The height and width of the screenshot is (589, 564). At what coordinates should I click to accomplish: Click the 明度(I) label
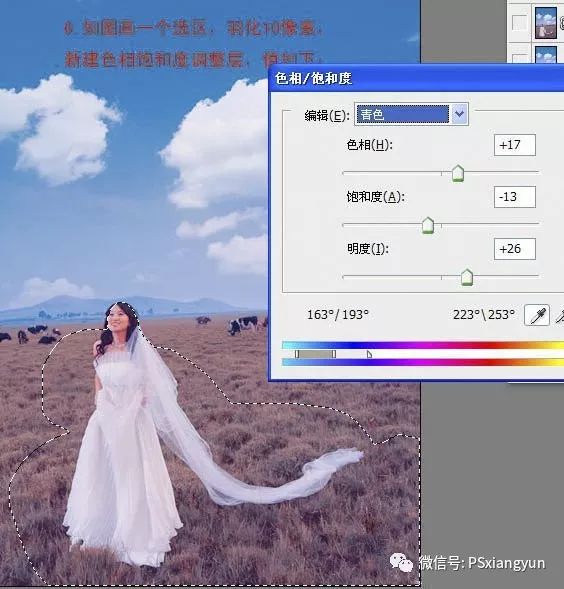pos(367,249)
